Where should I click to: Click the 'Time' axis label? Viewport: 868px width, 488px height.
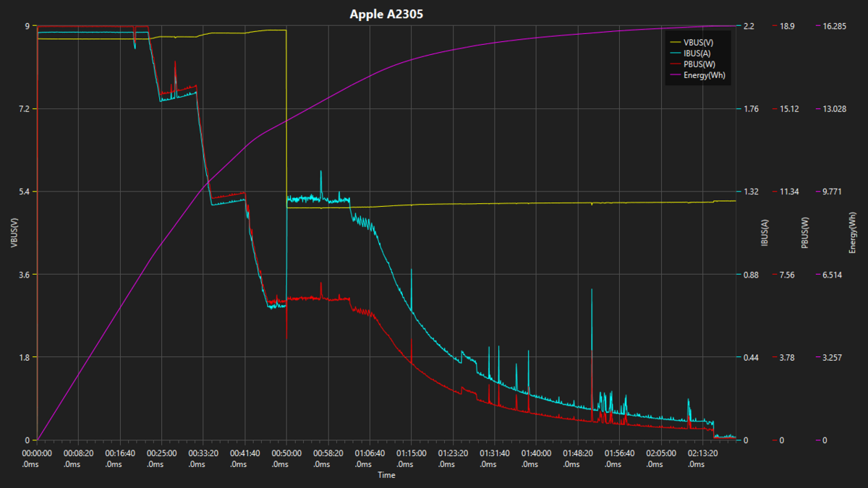[x=386, y=475]
